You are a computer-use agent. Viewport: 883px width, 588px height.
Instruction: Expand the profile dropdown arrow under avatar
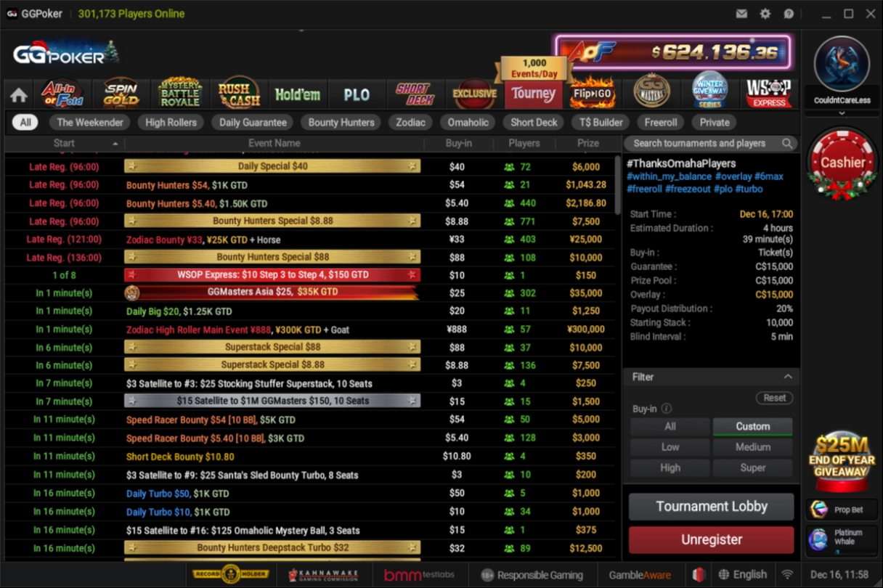[x=842, y=113]
